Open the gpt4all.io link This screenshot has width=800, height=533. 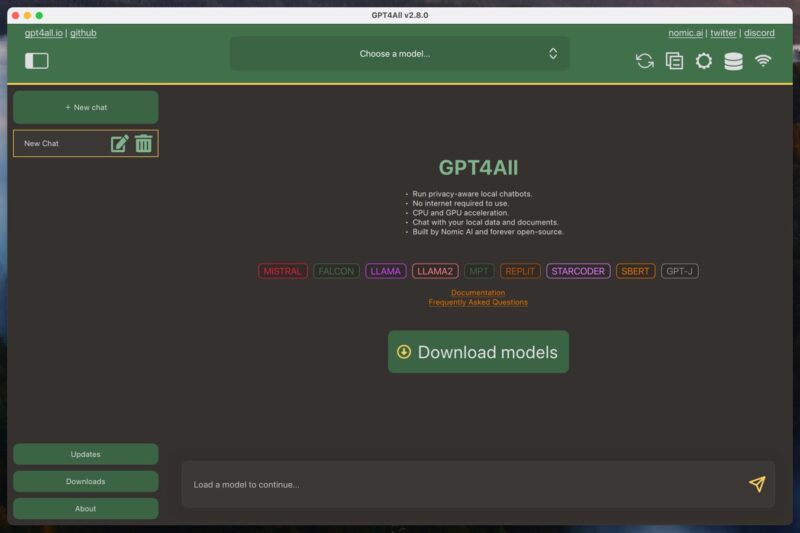tap(43, 33)
